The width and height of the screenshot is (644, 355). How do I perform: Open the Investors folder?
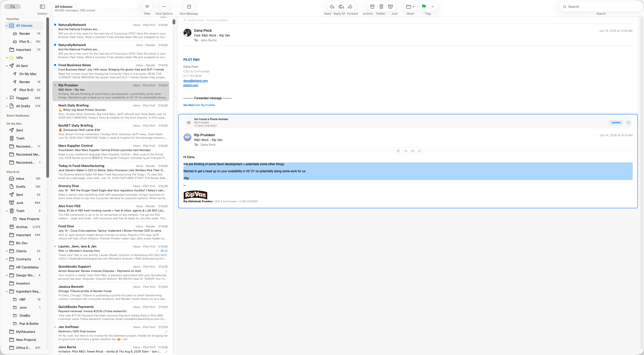(24, 283)
